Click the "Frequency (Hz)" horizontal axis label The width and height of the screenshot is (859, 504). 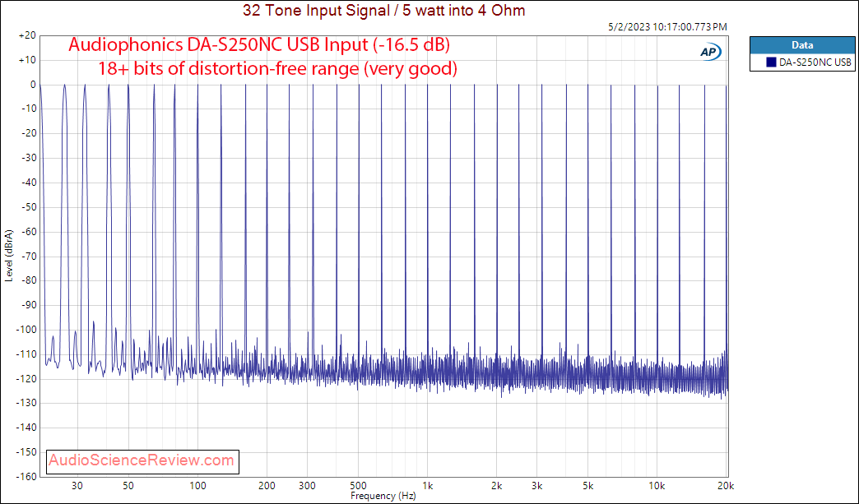(383, 496)
